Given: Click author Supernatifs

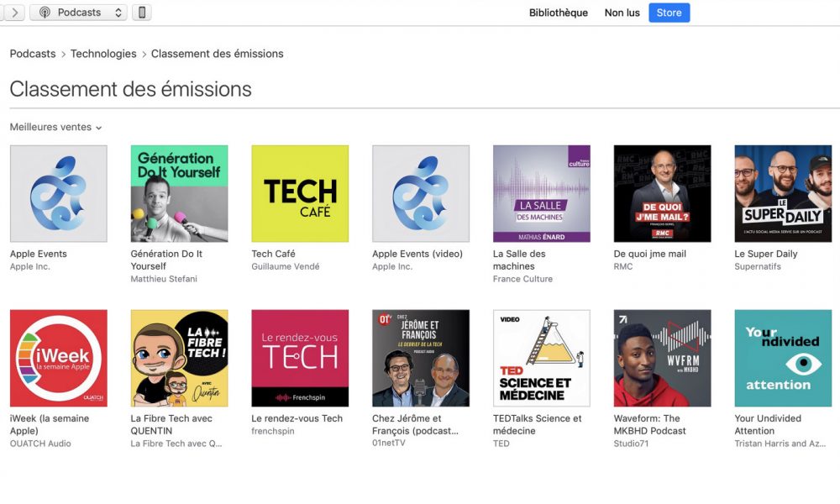Looking at the screenshot, I should point(758,267).
